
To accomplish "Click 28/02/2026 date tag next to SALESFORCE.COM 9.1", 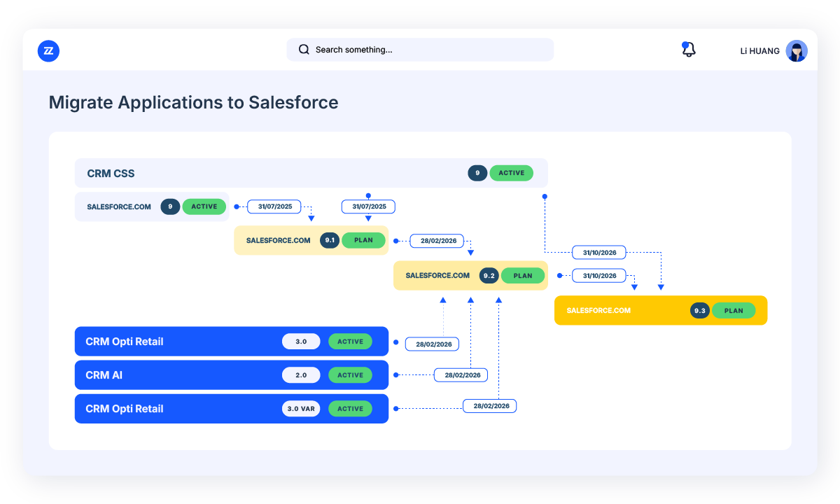I will (x=437, y=241).
